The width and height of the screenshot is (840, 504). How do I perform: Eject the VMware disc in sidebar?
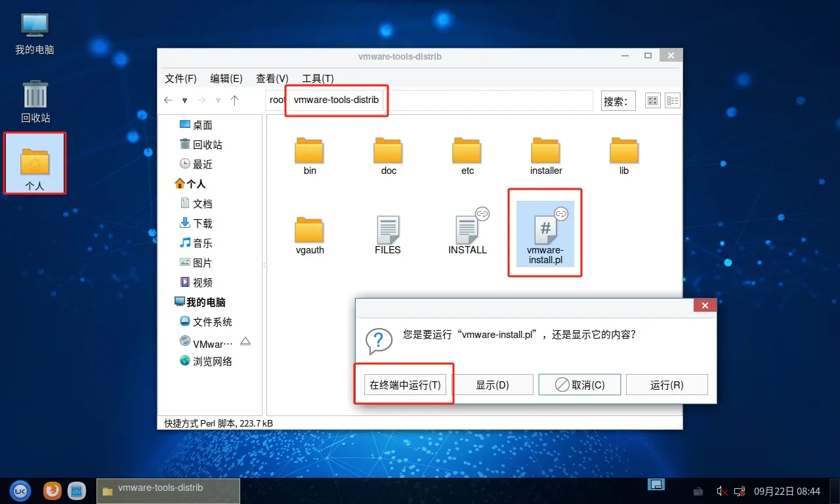(245, 342)
